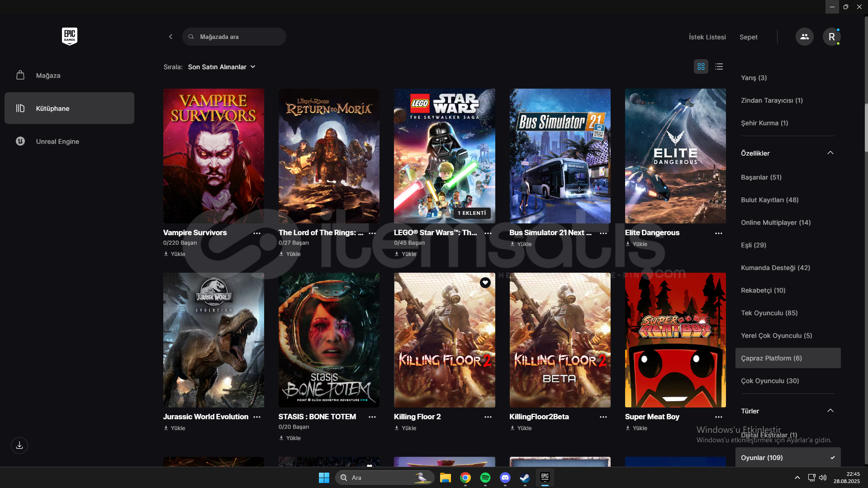Filter by Online Multiplayer (14)
This screenshot has width=868, height=488.
(787, 223)
